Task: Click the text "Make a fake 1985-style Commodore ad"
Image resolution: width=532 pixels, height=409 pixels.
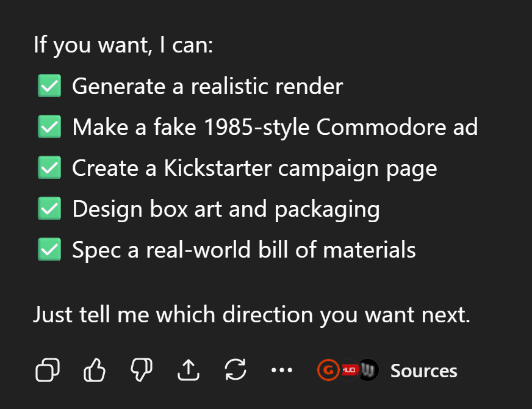Action: click(x=275, y=127)
